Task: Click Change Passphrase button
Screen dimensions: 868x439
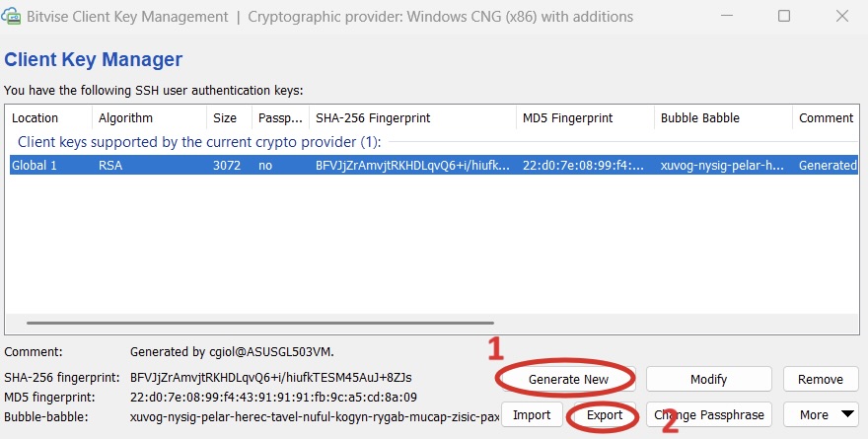Action: pos(708,415)
